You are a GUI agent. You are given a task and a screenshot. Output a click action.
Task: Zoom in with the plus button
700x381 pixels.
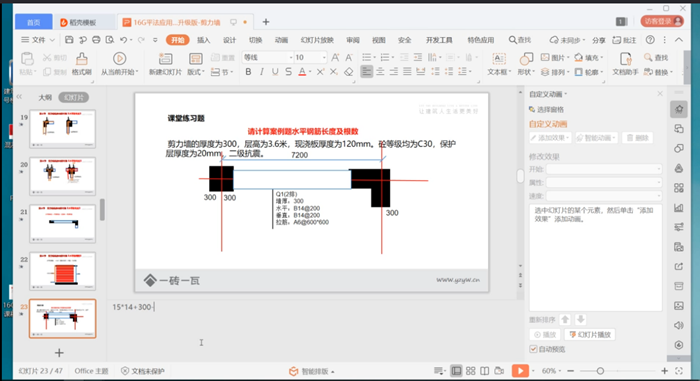[x=665, y=371]
